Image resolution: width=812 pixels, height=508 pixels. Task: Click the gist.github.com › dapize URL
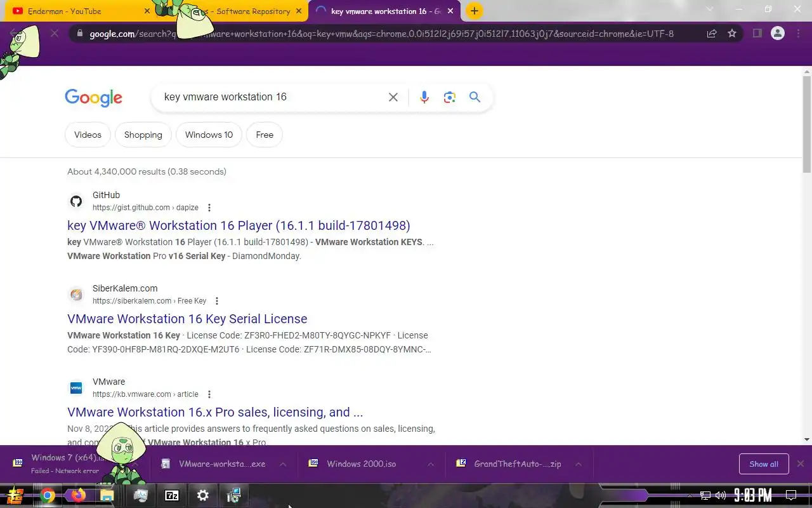(x=145, y=208)
